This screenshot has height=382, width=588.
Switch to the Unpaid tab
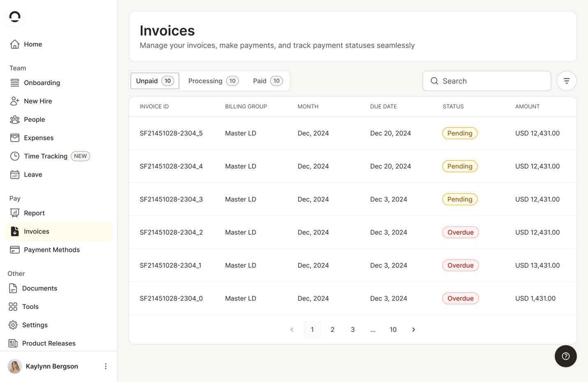click(155, 81)
